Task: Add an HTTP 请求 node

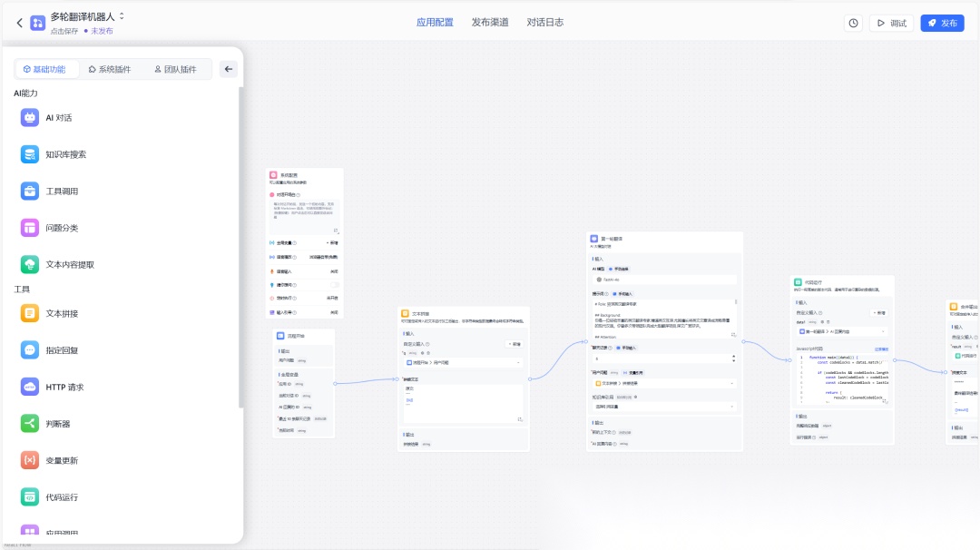Action: (x=52, y=387)
